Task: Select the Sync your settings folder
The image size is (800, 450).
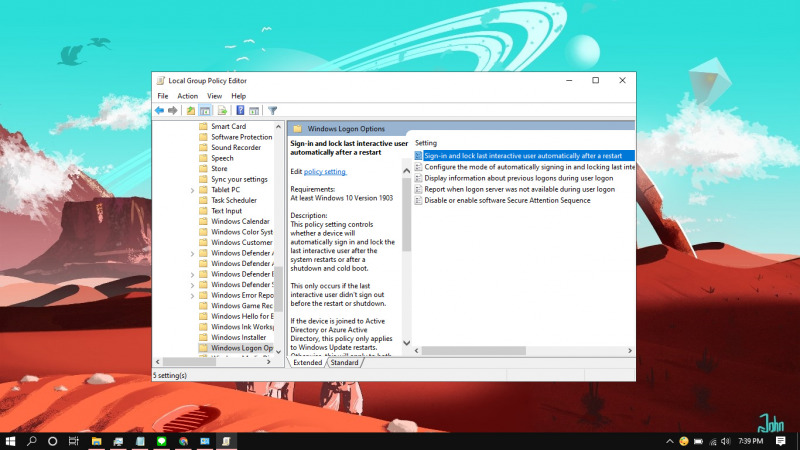Action: pos(239,179)
